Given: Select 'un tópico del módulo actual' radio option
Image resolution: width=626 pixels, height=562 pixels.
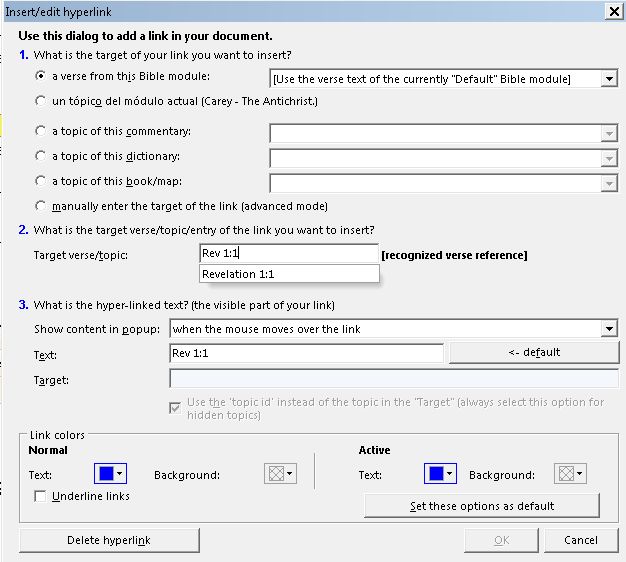Looking at the screenshot, I should tap(40, 101).
